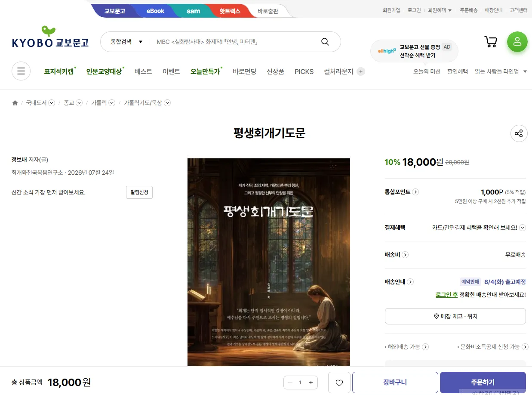Open the PICKS menu item
This screenshot has width=532, height=395.
(304, 71)
